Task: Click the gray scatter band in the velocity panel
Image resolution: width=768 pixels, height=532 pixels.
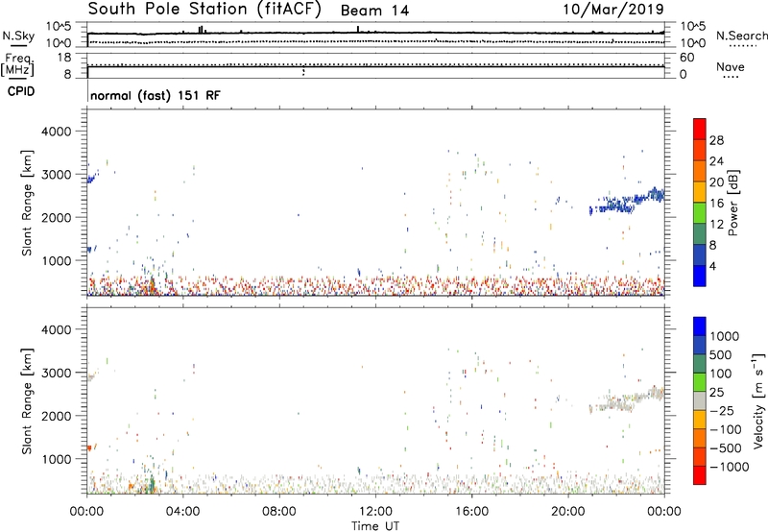Action: [x=627, y=400]
